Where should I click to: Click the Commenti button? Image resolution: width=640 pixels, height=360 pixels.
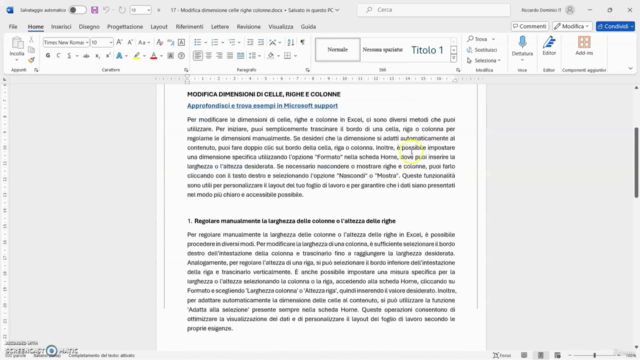pyautogui.click(x=529, y=26)
